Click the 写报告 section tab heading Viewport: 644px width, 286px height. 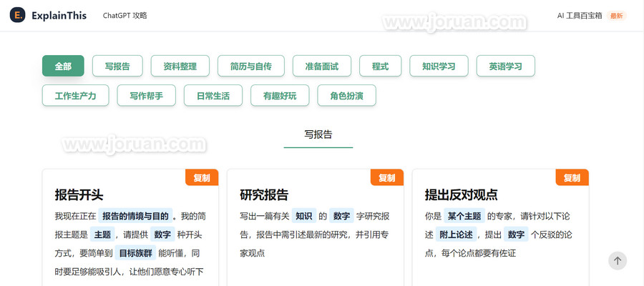(318, 134)
